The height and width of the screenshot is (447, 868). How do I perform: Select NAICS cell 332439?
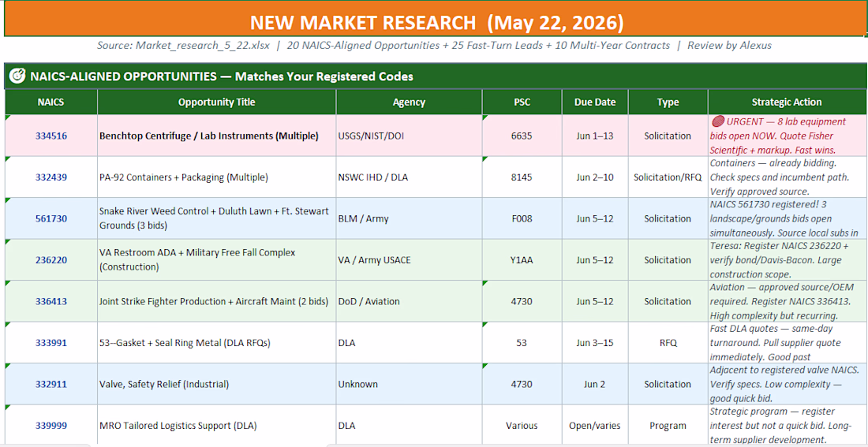tap(51, 177)
